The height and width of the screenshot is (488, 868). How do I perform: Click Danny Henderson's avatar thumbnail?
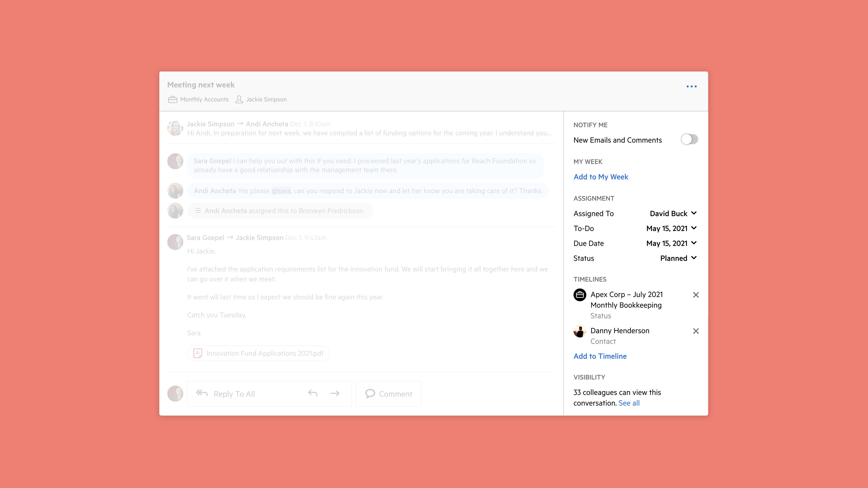580,331
